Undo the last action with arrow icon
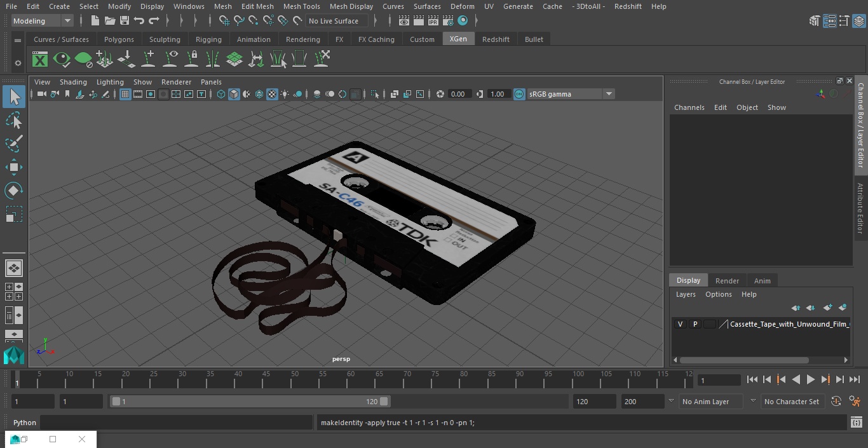 [x=139, y=21]
